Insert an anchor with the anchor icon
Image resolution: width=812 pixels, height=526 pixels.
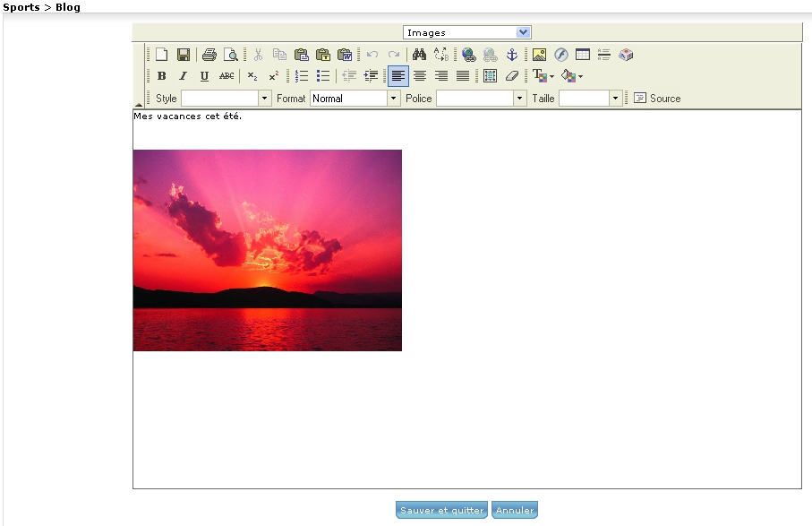[x=512, y=55]
